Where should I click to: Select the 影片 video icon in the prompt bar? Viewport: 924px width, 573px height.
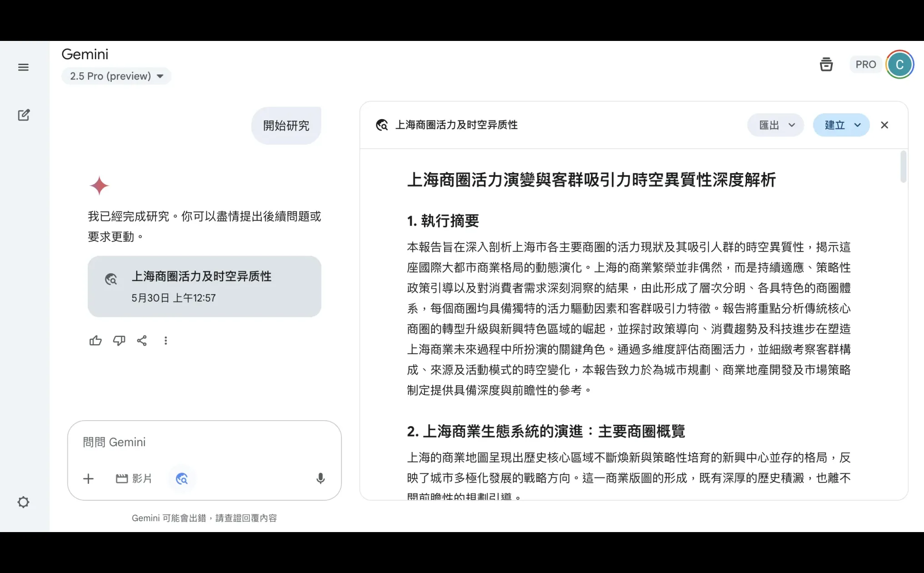[134, 478]
